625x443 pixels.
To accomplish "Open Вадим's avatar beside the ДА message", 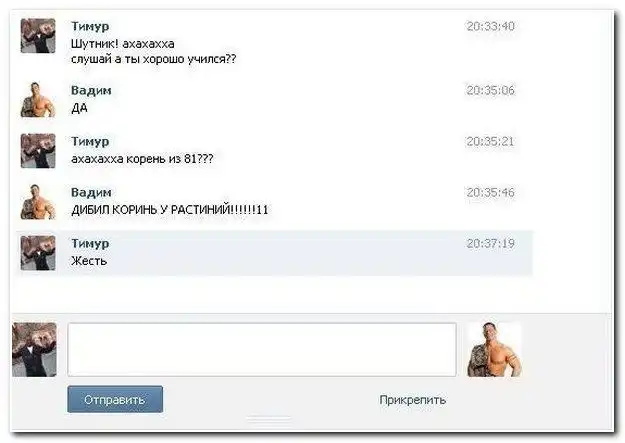I will (x=38, y=100).
